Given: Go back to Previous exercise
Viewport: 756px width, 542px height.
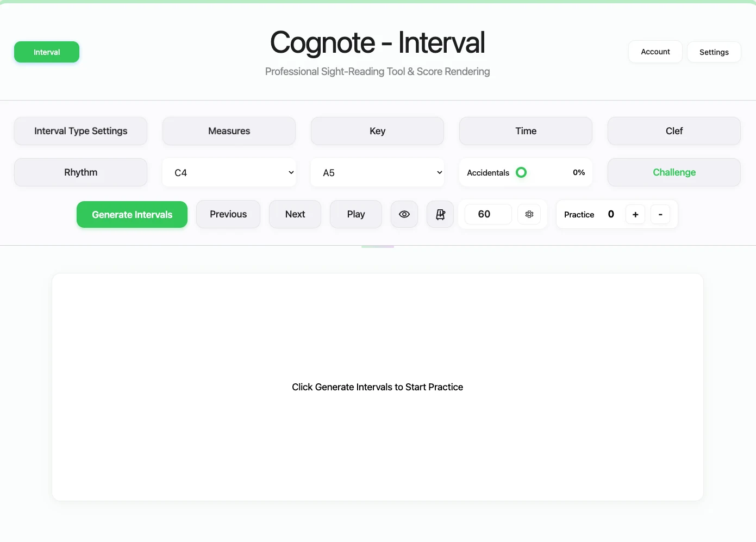Looking at the screenshot, I should pyautogui.click(x=228, y=214).
